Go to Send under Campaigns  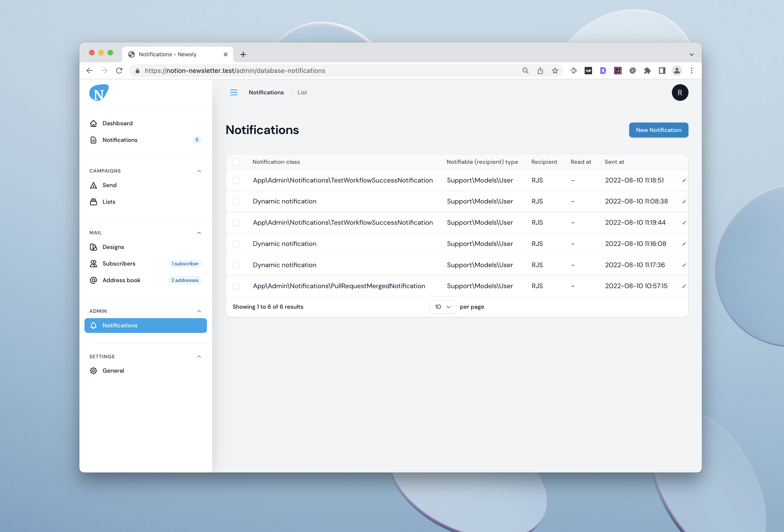[x=145, y=185]
